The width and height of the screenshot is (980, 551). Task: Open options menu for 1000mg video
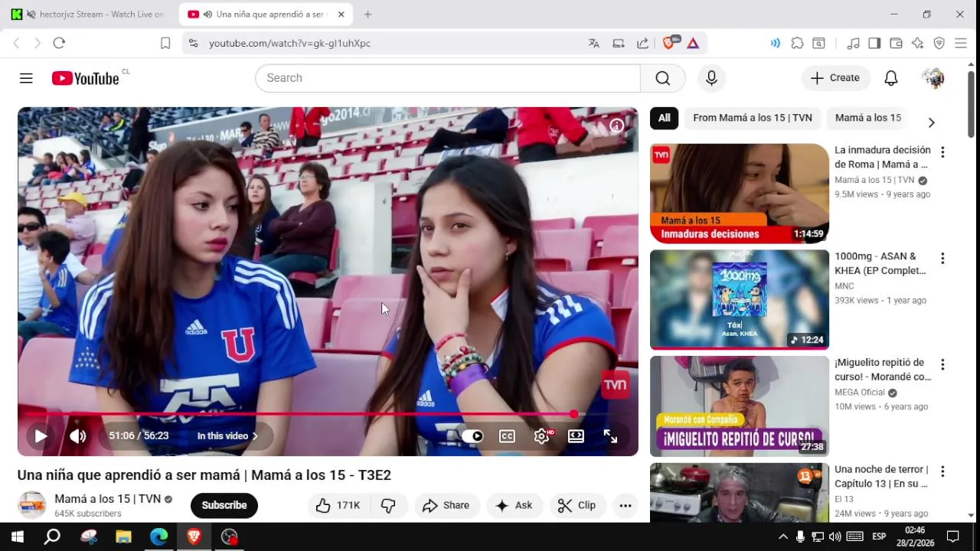[942, 259]
